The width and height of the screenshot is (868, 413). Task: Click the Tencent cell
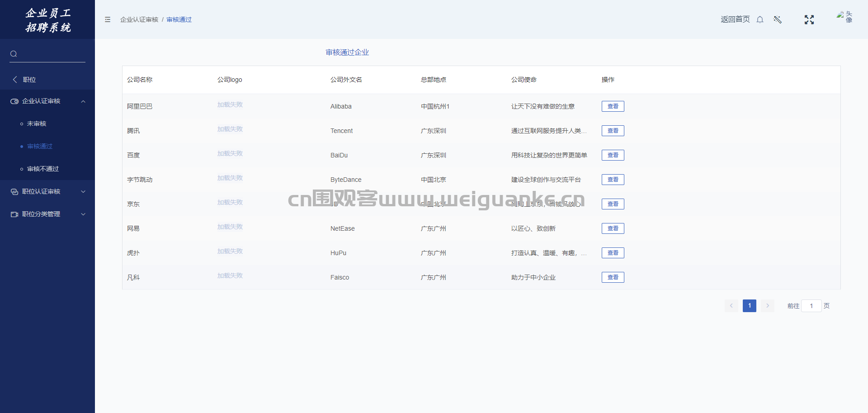pyautogui.click(x=341, y=131)
